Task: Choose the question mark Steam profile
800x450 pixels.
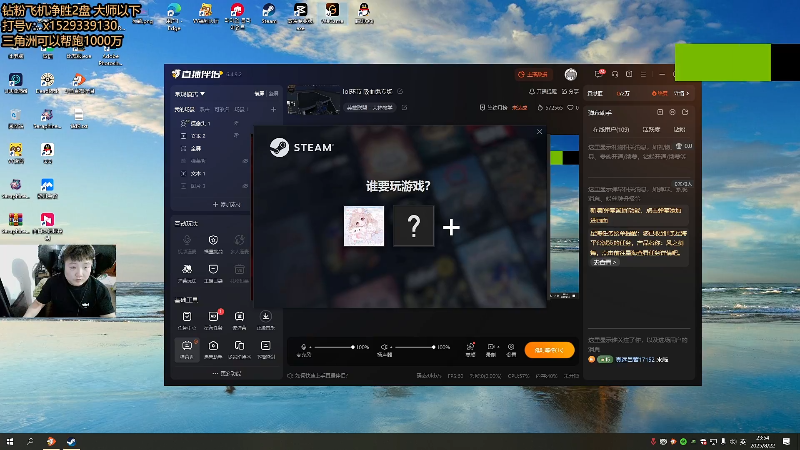Action: 413,226
